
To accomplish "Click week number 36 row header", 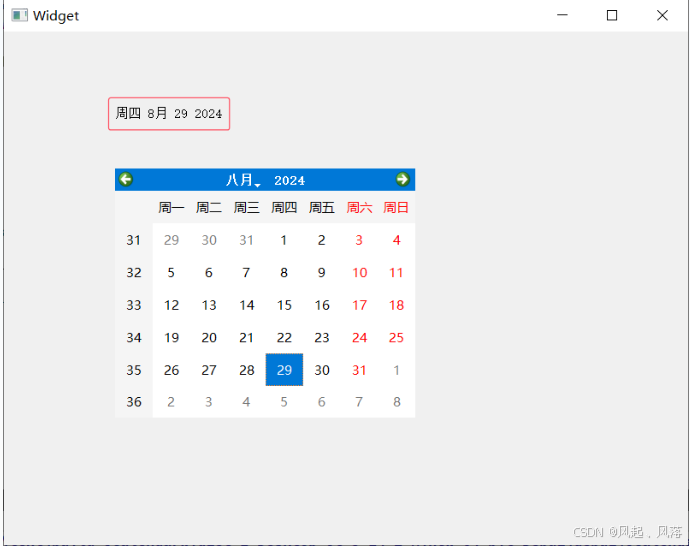I will tap(134, 402).
